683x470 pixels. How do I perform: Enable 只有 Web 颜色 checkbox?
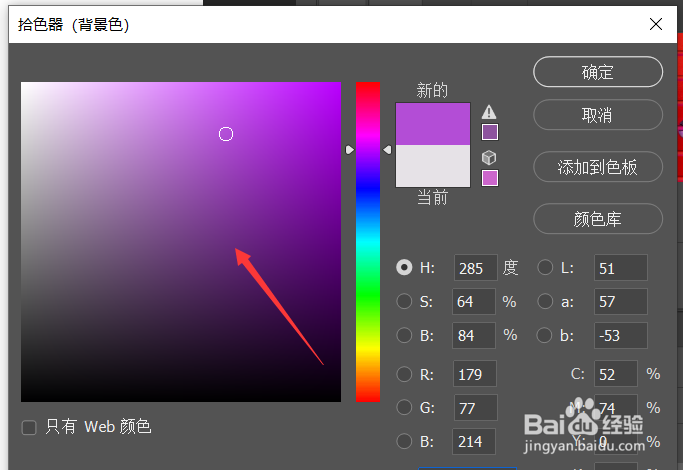click(29, 427)
